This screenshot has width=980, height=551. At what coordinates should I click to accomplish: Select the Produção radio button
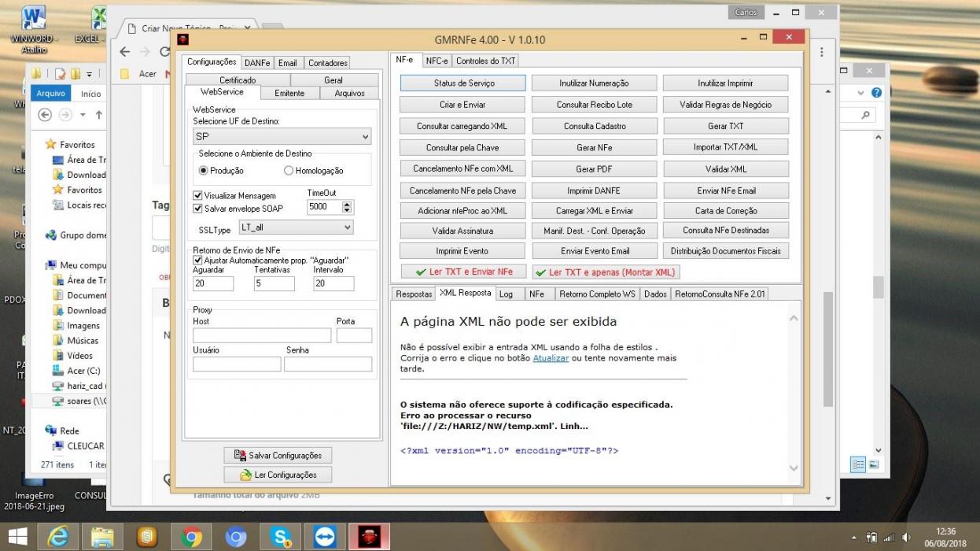click(x=203, y=171)
